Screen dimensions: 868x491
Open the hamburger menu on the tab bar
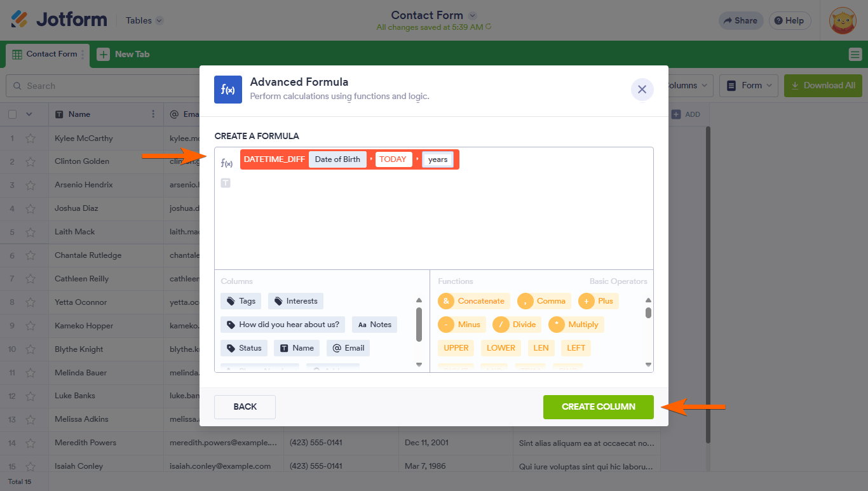(855, 55)
